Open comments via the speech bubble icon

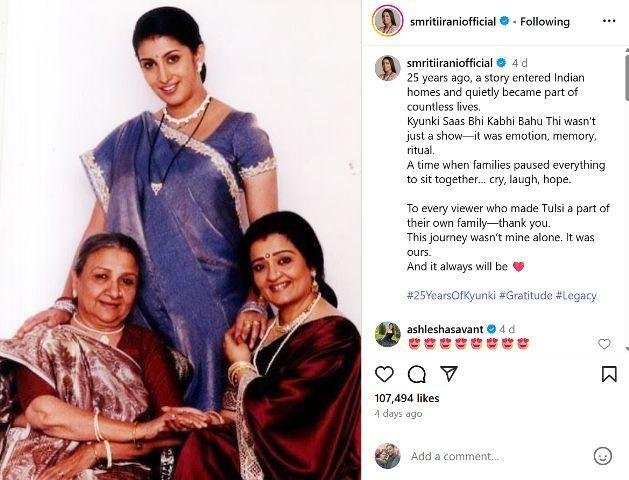point(416,375)
